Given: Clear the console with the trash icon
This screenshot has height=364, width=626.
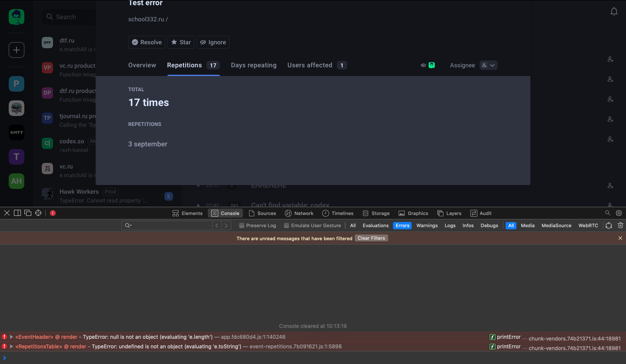Looking at the screenshot, I should click(x=620, y=225).
